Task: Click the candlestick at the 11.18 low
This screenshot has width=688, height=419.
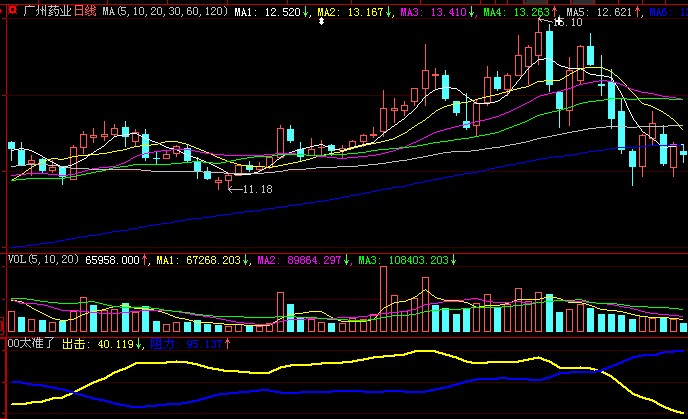Action: coord(229,181)
